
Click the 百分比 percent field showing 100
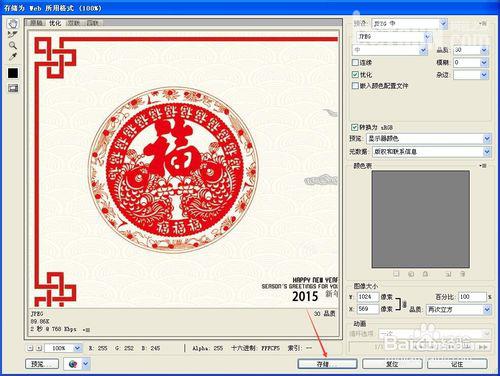472,297
